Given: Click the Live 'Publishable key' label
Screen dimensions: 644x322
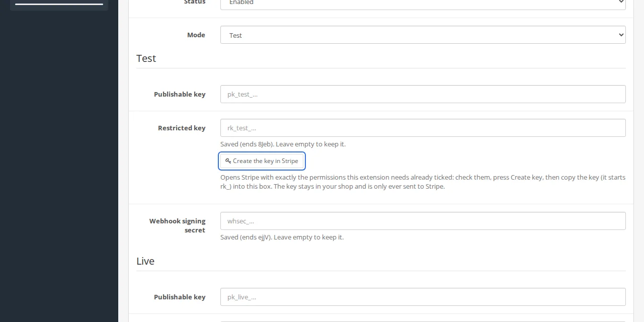Looking at the screenshot, I should click(180, 297).
